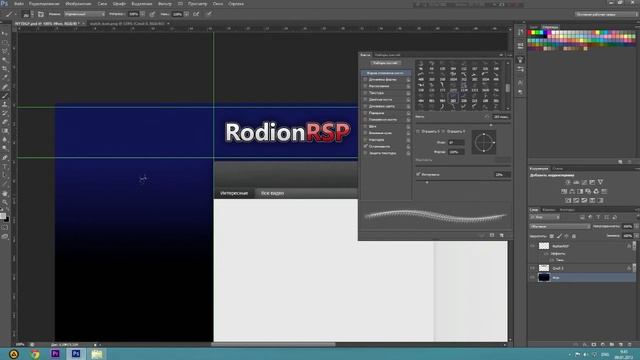Enable airbrush mode in options bar
The image size is (640, 360).
[196, 14]
